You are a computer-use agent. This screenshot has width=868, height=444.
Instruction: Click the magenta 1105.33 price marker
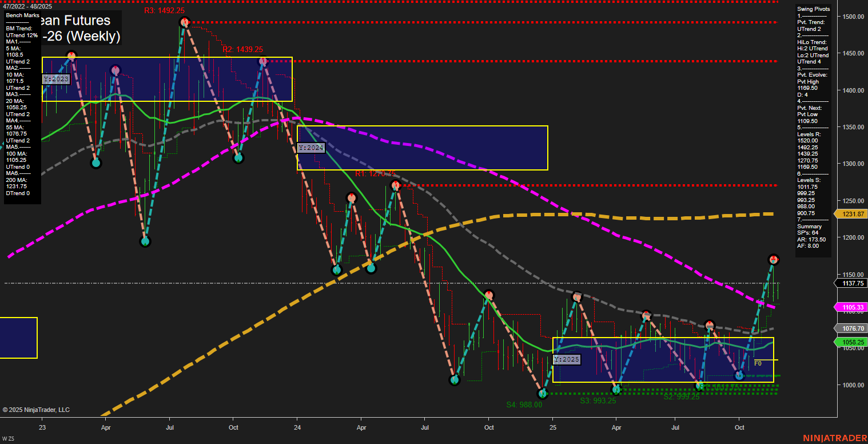852,307
